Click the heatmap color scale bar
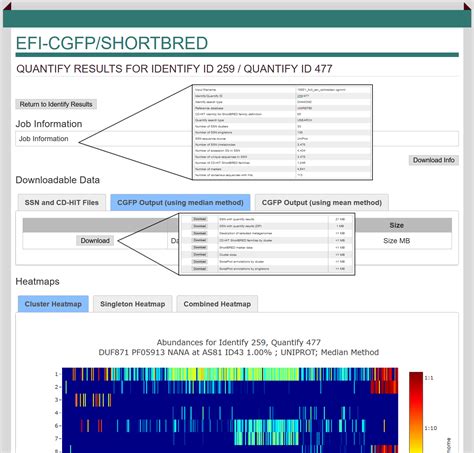This screenshot has width=474, height=453. [x=416, y=412]
